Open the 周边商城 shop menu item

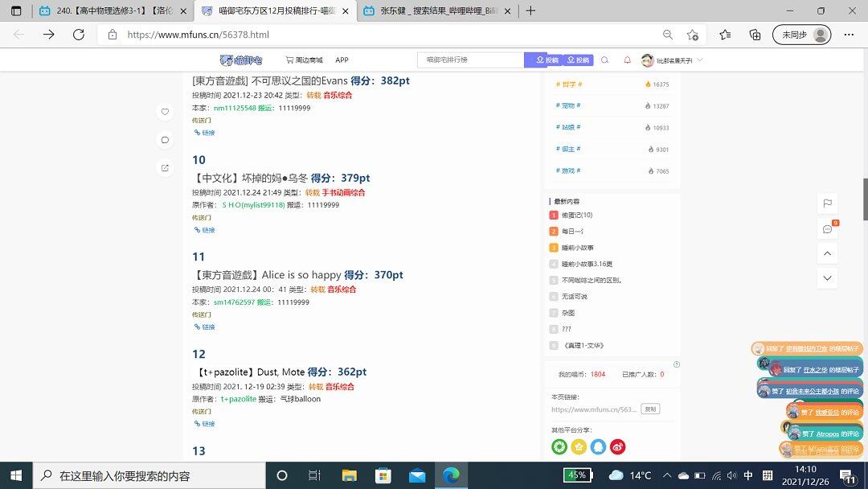304,60
